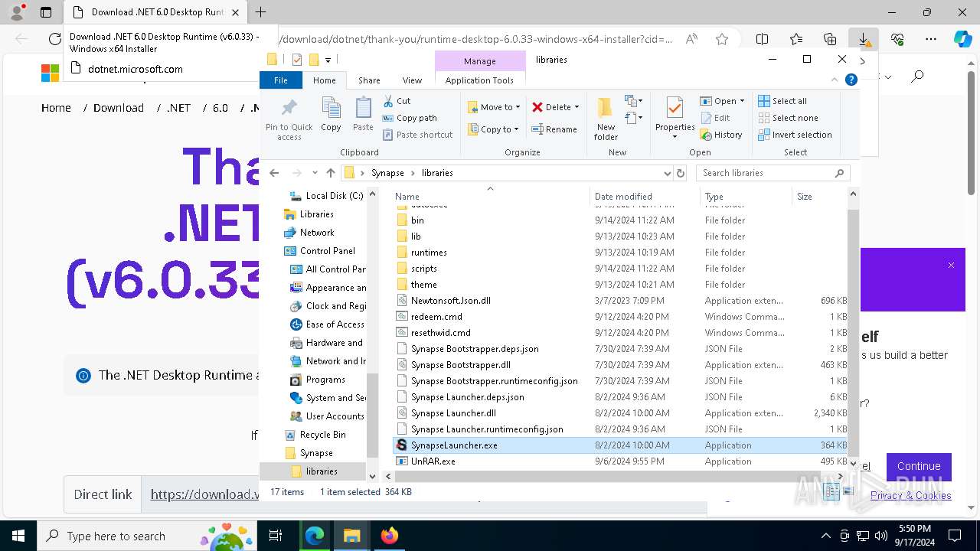Open the File menu tab

tap(281, 80)
